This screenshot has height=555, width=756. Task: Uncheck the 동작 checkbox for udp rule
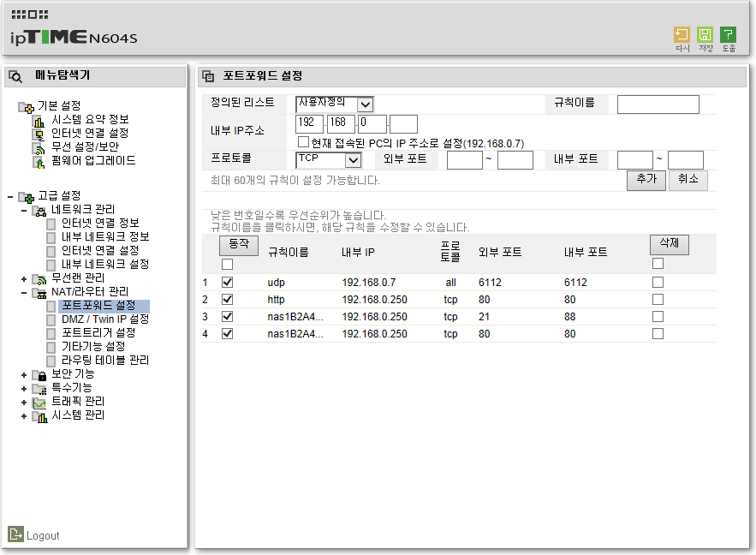[227, 282]
